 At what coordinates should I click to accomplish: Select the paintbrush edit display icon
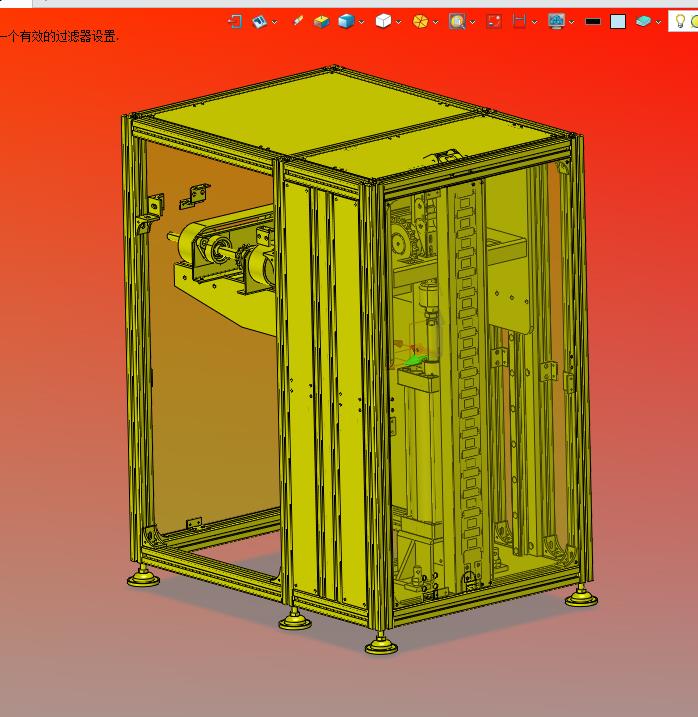click(298, 21)
